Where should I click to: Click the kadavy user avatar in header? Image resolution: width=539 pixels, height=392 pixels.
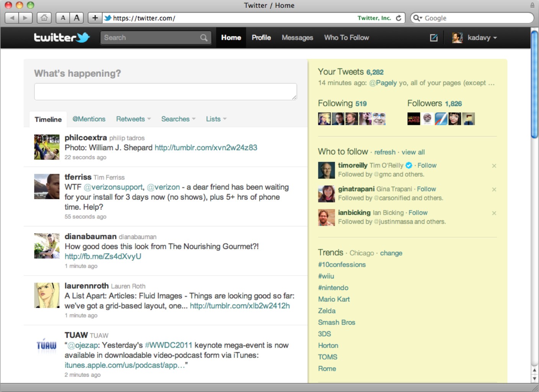pyautogui.click(x=457, y=37)
